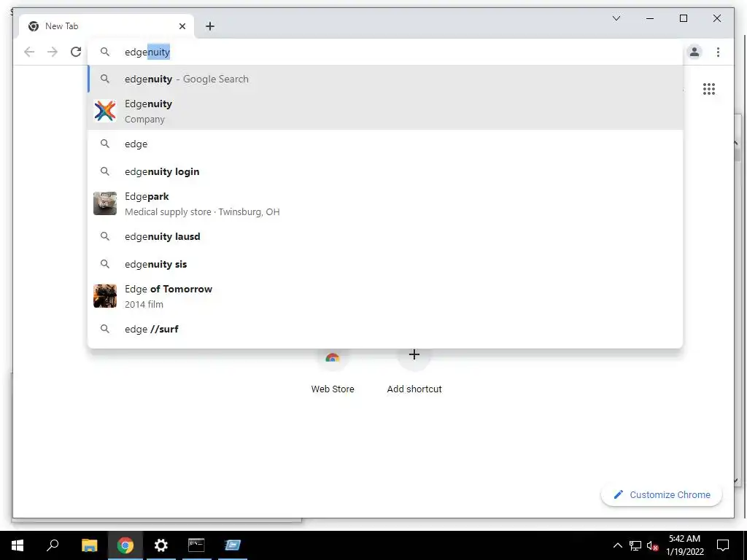The height and width of the screenshot is (560, 747).
Task: Close the Chrome window
Action: point(716,18)
